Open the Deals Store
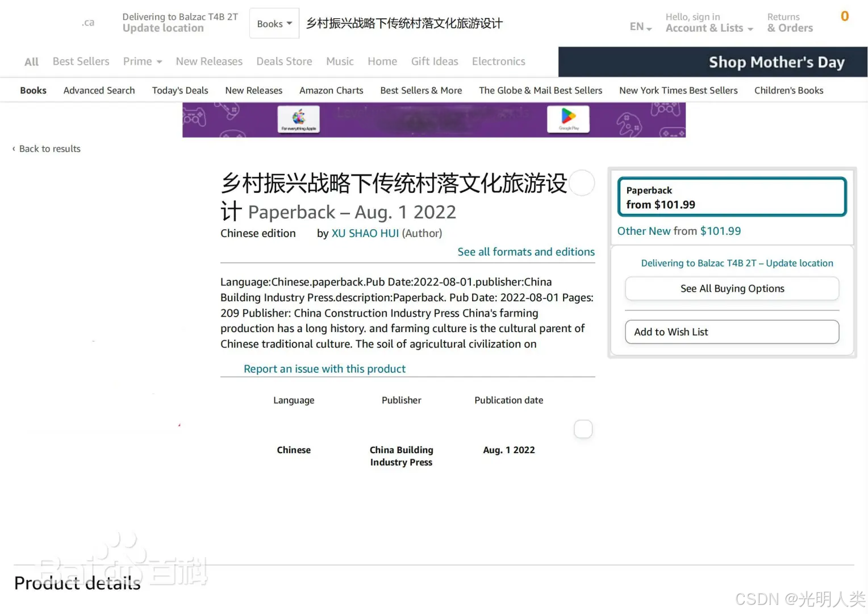Screen dimensions: 868x614 point(284,61)
